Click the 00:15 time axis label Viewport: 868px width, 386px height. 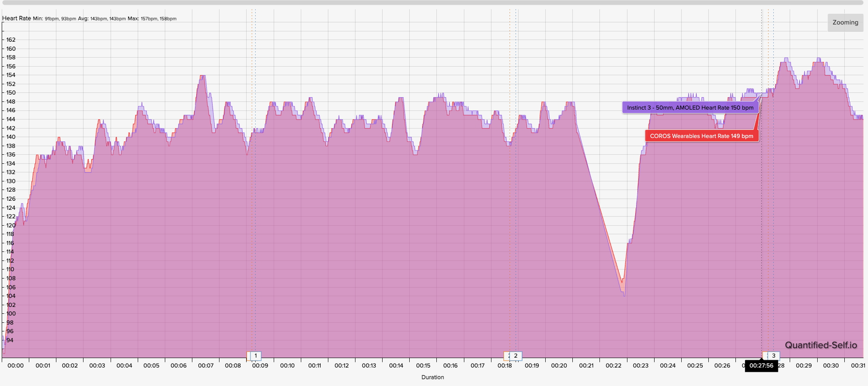tap(423, 365)
